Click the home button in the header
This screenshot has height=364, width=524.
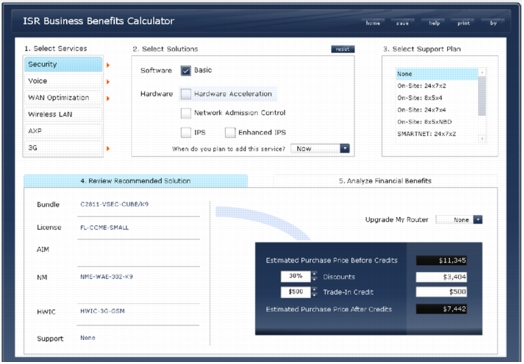[x=373, y=23]
